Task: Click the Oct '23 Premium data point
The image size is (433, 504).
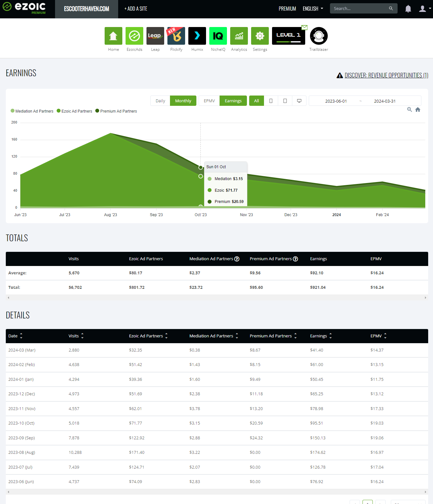Action: 201,168
